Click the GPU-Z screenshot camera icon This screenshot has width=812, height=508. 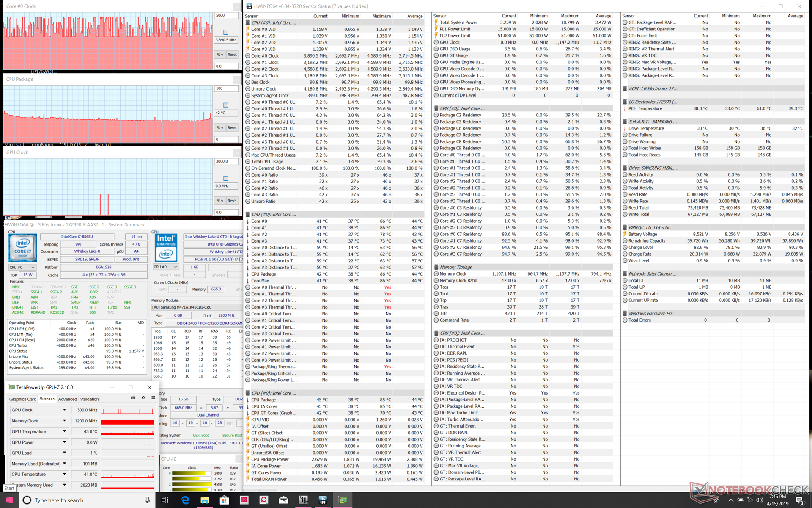(x=133, y=398)
